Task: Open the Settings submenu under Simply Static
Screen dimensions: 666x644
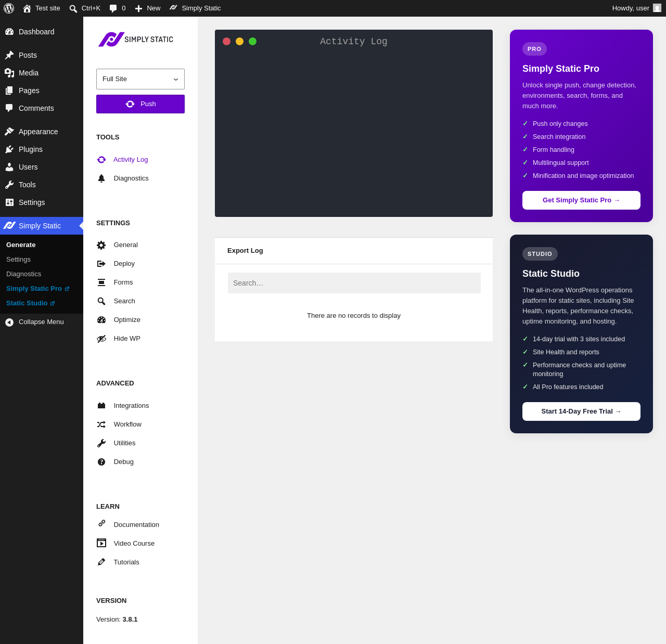Action: (18, 260)
